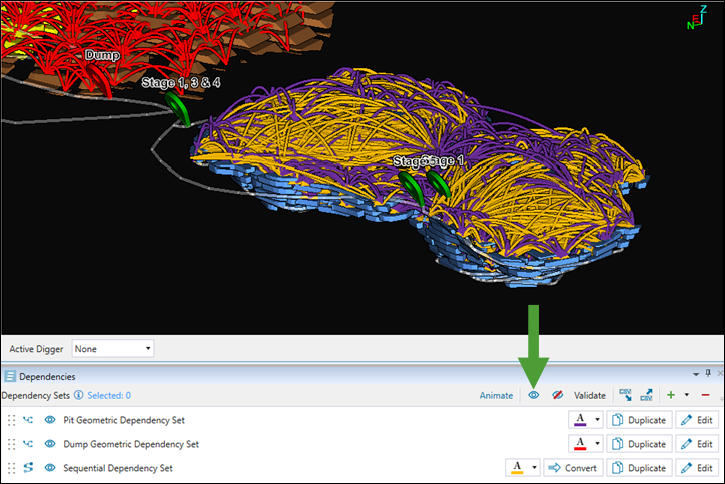Click Animate in the Dependencies toolbar

[496, 395]
